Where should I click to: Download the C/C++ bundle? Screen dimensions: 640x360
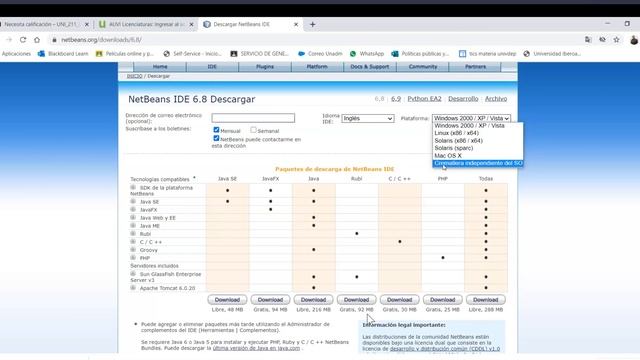coord(400,300)
